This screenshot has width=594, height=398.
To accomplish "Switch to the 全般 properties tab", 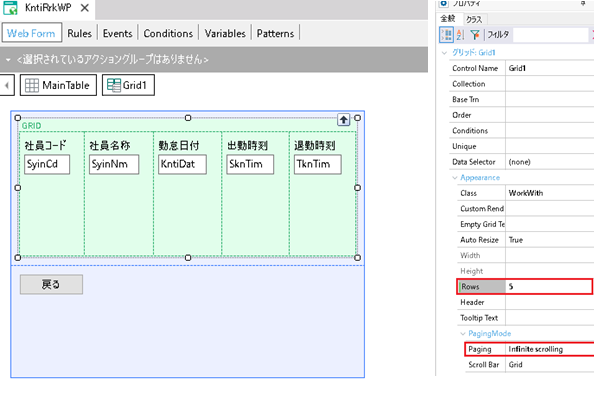I will pyautogui.click(x=448, y=19).
